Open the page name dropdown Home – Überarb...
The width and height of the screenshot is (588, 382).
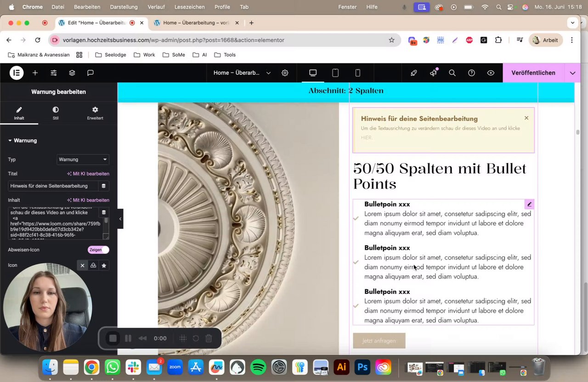pyautogui.click(x=242, y=73)
